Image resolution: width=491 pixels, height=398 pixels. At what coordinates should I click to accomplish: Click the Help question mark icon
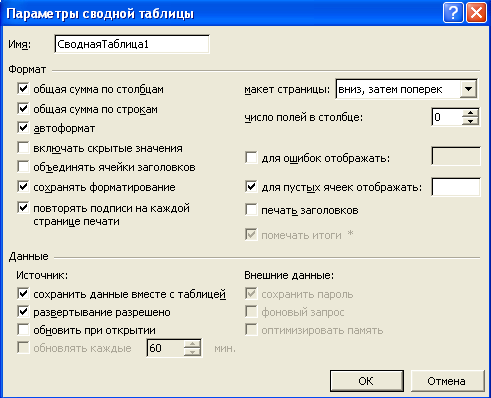[x=453, y=13]
